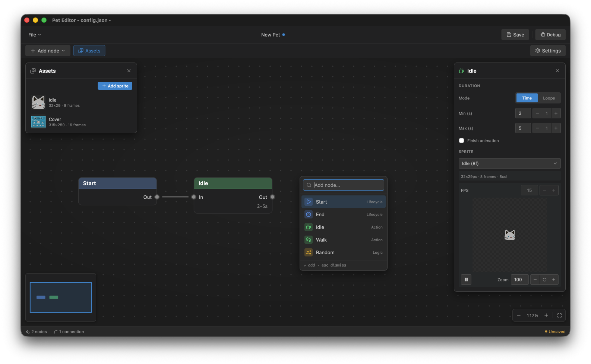591x364 pixels.
Task: Click the Idle node In port
Action: [x=194, y=197]
